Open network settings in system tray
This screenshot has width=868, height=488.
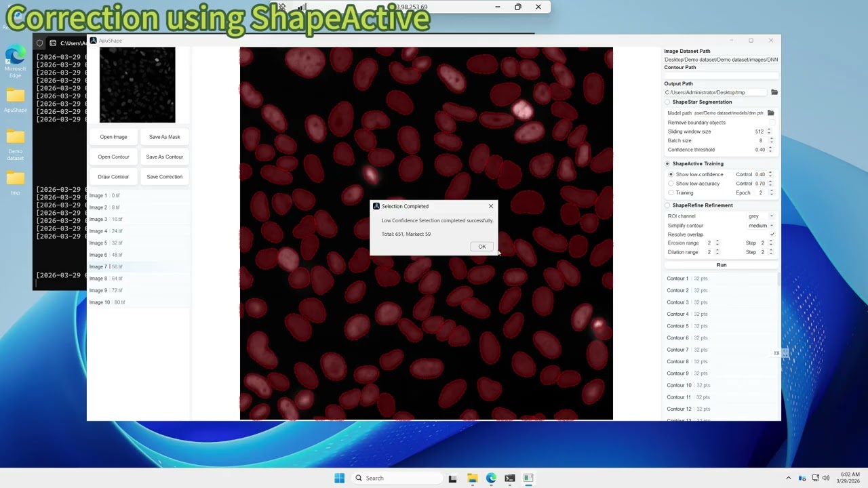pos(816,479)
